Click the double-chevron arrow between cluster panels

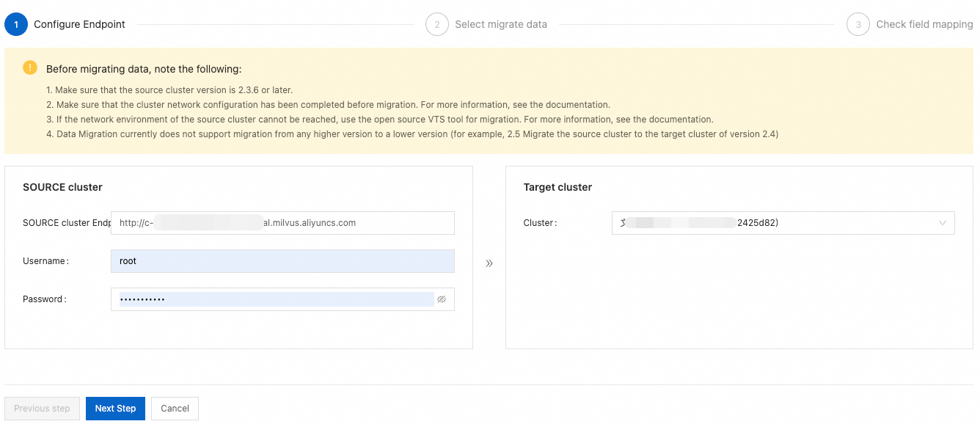489,263
